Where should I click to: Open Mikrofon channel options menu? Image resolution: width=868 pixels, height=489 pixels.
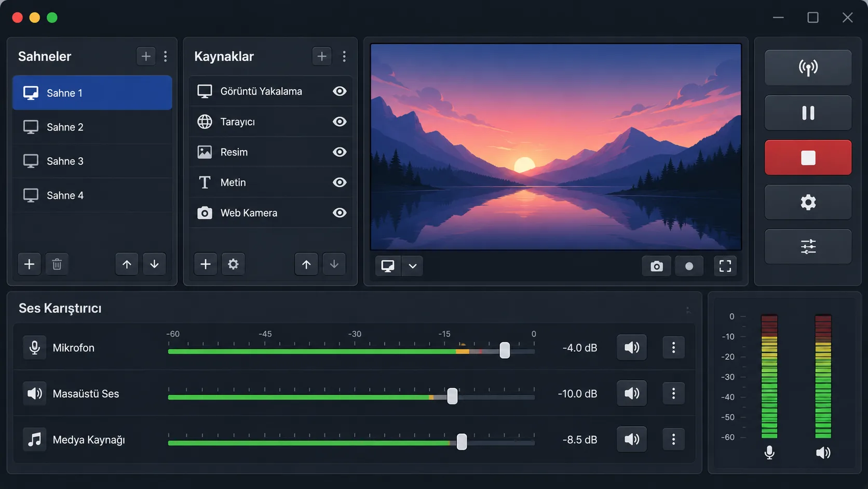click(x=673, y=348)
